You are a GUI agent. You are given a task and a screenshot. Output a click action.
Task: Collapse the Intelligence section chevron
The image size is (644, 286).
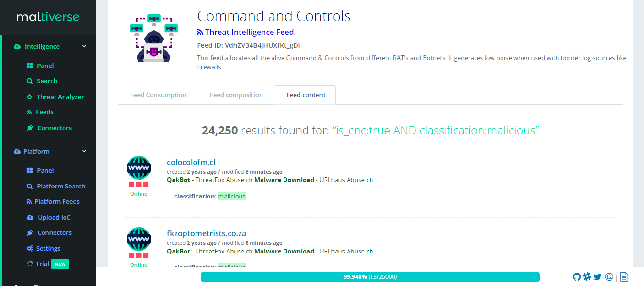click(x=84, y=46)
